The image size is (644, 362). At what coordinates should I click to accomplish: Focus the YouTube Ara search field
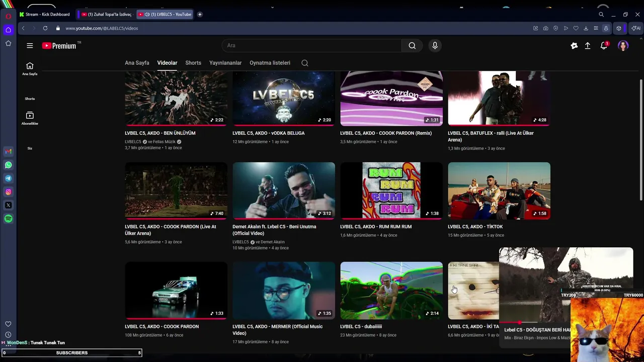point(312,46)
